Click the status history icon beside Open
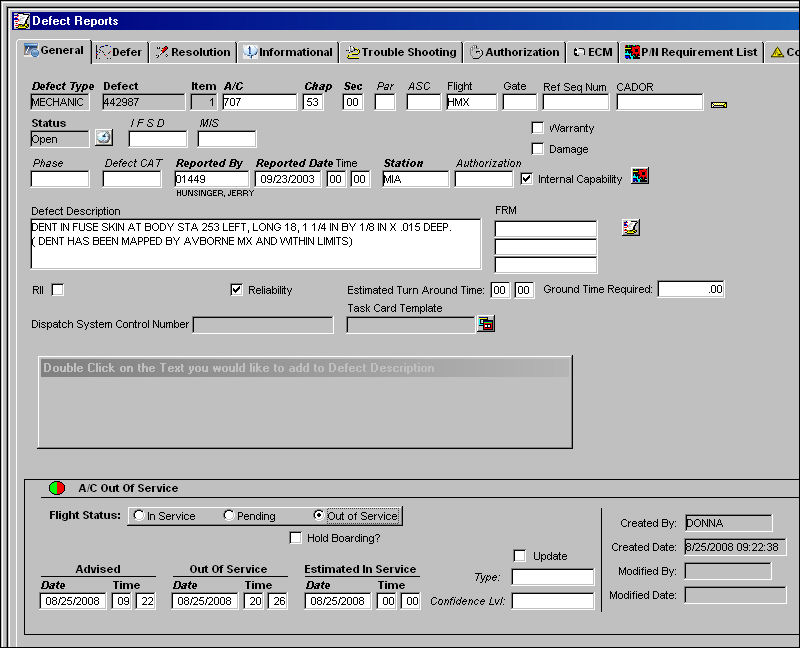800x648 pixels. tap(104, 138)
